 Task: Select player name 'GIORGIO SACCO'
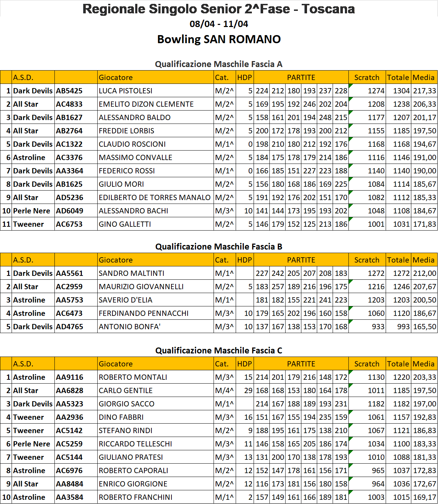(126, 404)
